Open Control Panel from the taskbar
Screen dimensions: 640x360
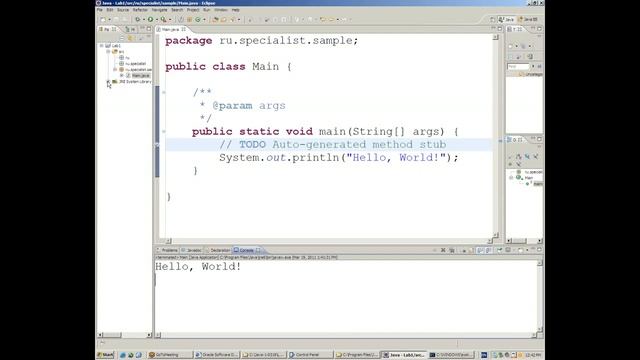click(310, 355)
